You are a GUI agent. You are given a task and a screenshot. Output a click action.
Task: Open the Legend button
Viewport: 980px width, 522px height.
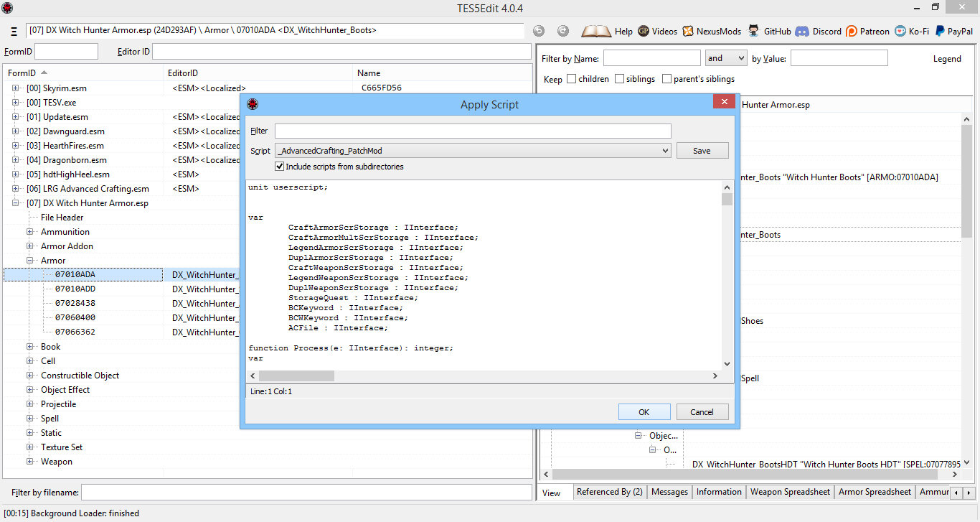coord(947,59)
